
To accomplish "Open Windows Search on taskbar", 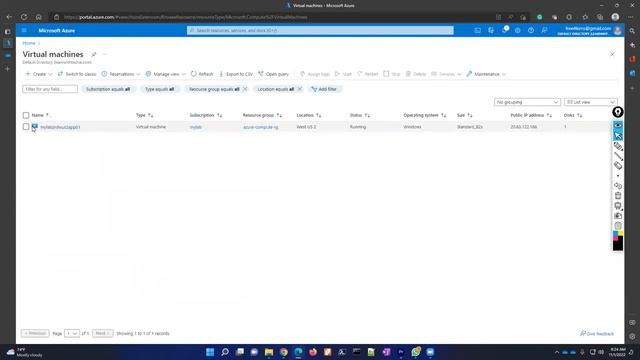I will pos(225,352).
